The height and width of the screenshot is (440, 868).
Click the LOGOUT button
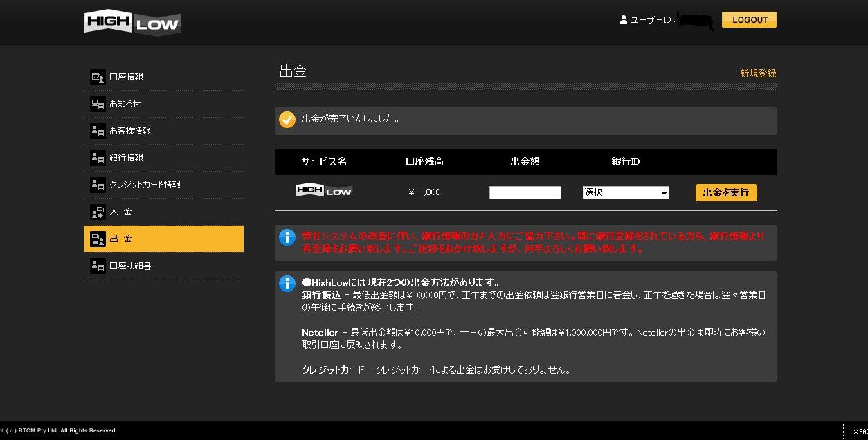749,20
